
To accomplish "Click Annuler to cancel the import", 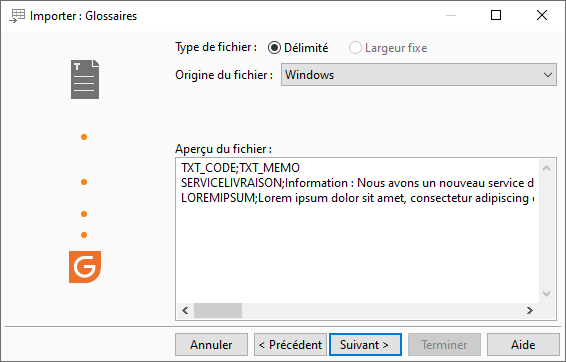I will [x=212, y=345].
